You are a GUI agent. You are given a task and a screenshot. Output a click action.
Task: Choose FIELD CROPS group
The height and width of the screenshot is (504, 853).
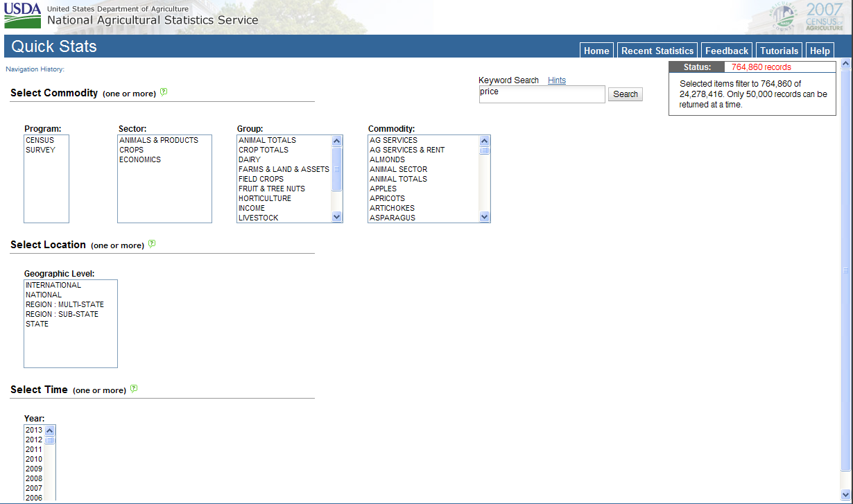coord(284,179)
